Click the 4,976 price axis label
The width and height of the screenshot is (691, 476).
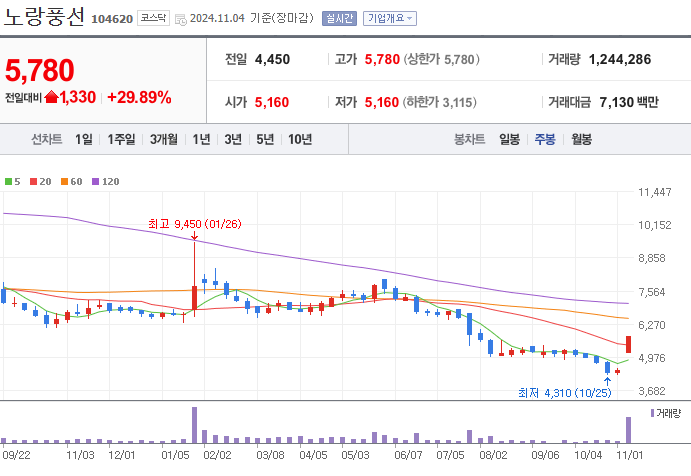click(x=652, y=358)
